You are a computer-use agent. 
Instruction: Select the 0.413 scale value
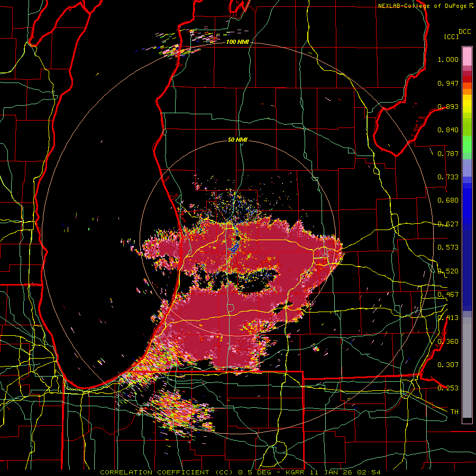pyautogui.click(x=448, y=318)
